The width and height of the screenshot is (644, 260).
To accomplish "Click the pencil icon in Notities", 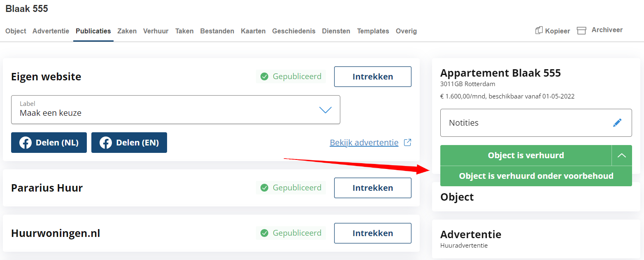I will pos(617,123).
